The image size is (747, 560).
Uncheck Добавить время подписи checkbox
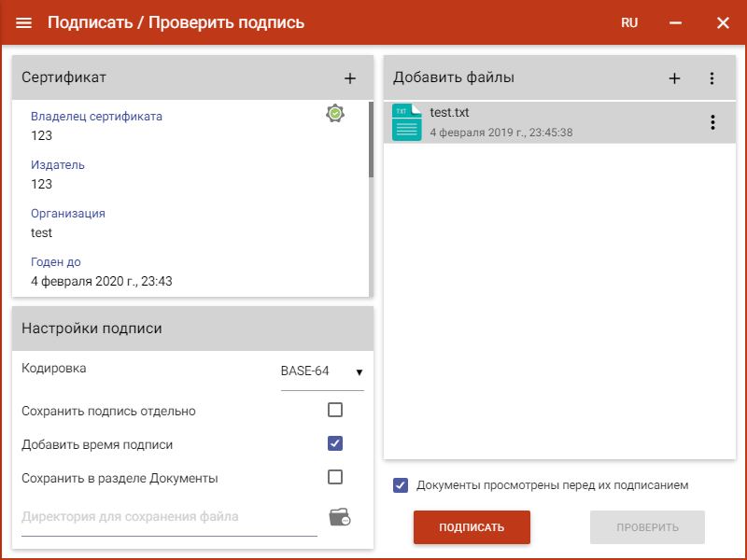coord(335,443)
